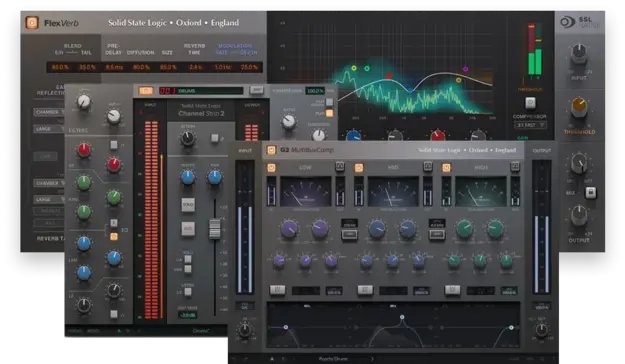The height and width of the screenshot is (364, 625).
Task: Toggle HIGH band power in MultiBusComp
Action: [x=446, y=167]
